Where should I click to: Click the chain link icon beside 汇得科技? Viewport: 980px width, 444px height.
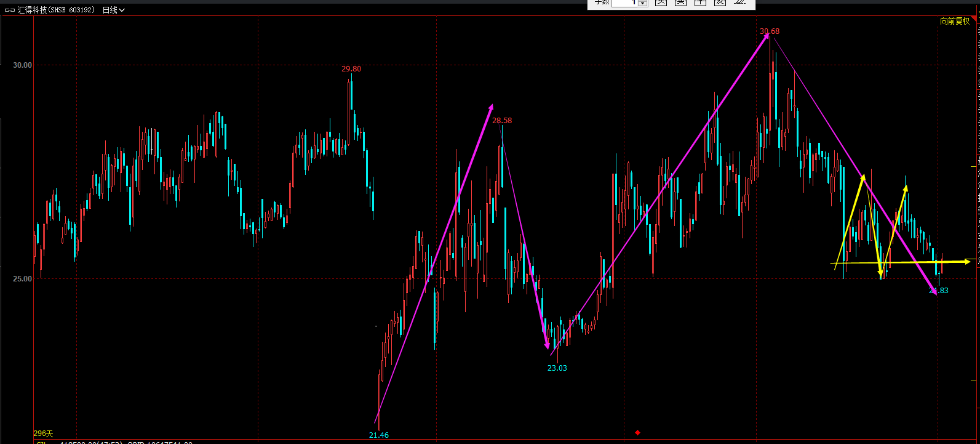(x=10, y=10)
